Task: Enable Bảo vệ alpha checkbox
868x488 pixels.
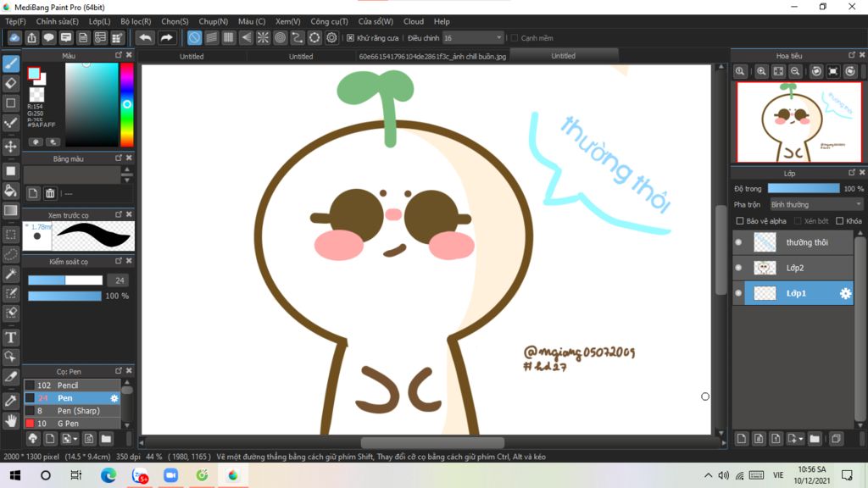Action: click(739, 221)
